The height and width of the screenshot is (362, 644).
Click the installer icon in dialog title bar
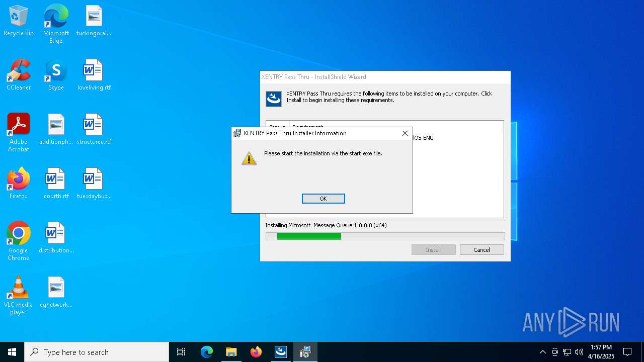tap(237, 133)
